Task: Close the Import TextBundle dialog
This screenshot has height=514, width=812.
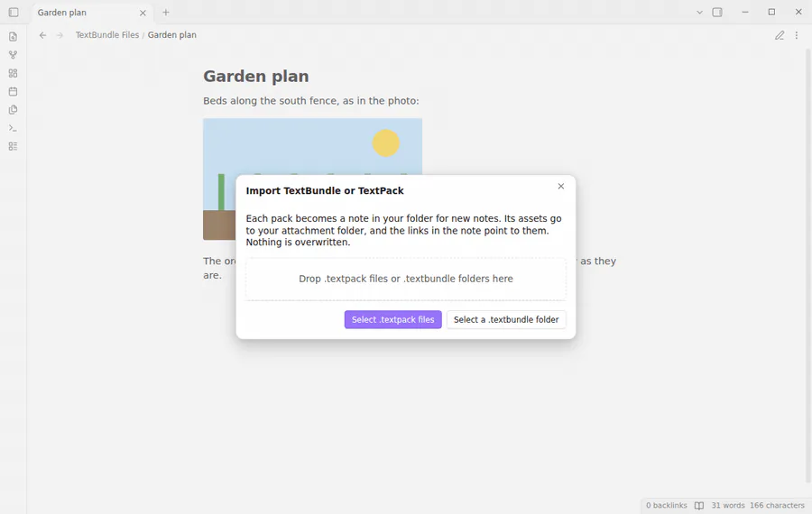Action: point(561,187)
